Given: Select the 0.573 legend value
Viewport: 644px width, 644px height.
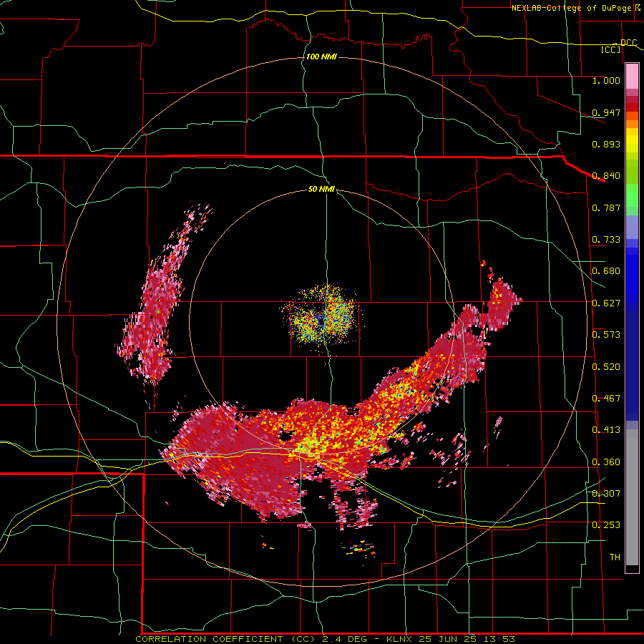Looking at the screenshot, I should [x=606, y=335].
